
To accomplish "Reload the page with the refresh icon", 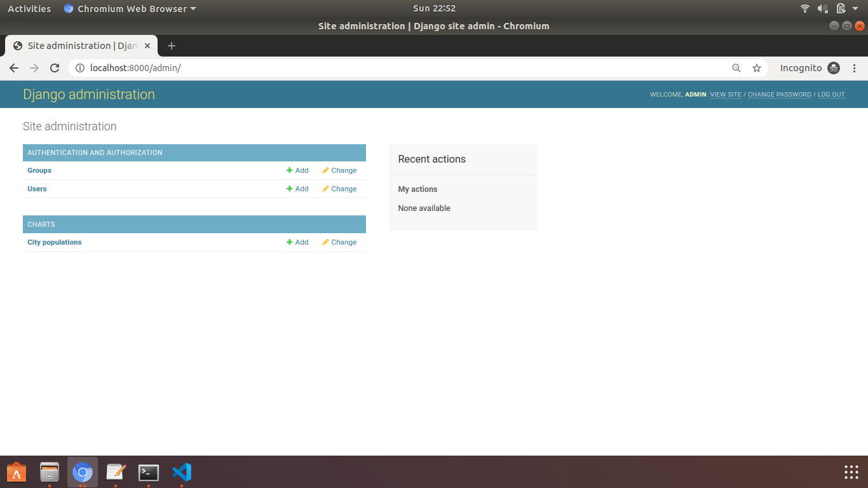I will (x=55, y=68).
